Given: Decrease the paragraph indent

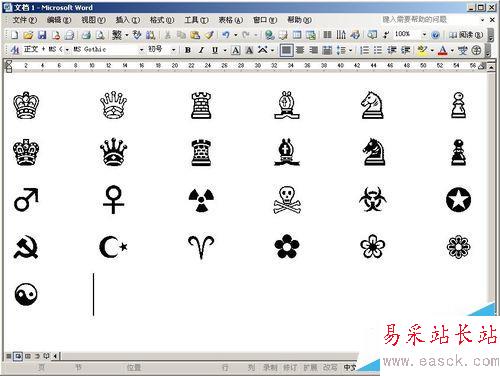Looking at the screenshot, I should click(x=392, y=50).
